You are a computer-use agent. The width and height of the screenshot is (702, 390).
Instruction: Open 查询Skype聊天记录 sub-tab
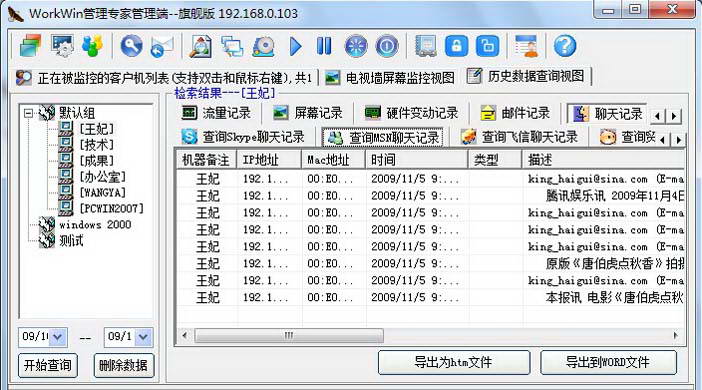coord(243,137)
